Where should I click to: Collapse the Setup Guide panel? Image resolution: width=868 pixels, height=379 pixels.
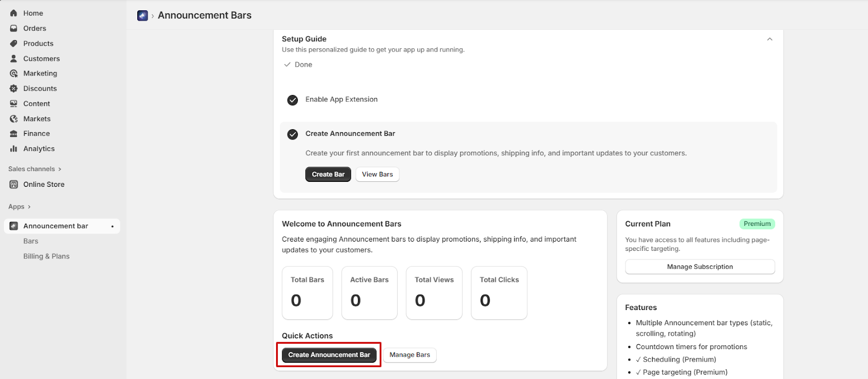click(769, 39)
